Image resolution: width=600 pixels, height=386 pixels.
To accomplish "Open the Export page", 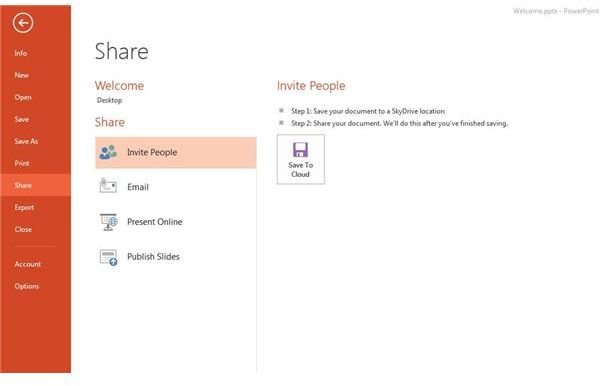I will pyautogui.click(x=24, y=207).
